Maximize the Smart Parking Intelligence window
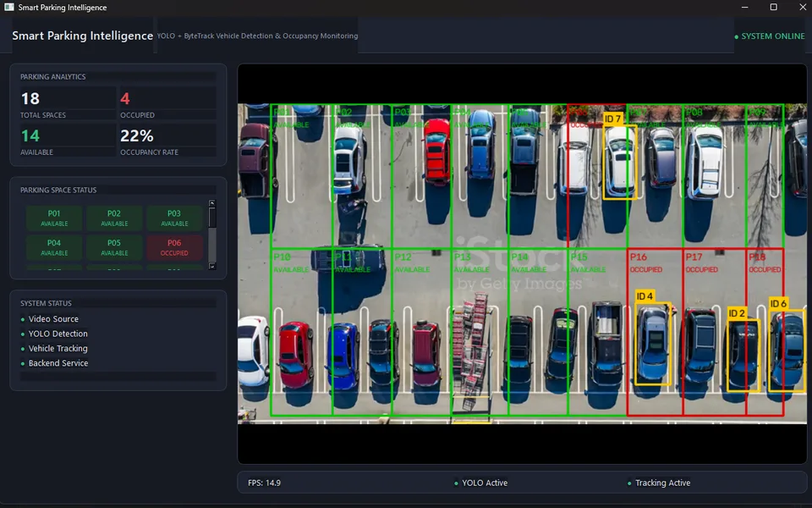 (773, 8)
